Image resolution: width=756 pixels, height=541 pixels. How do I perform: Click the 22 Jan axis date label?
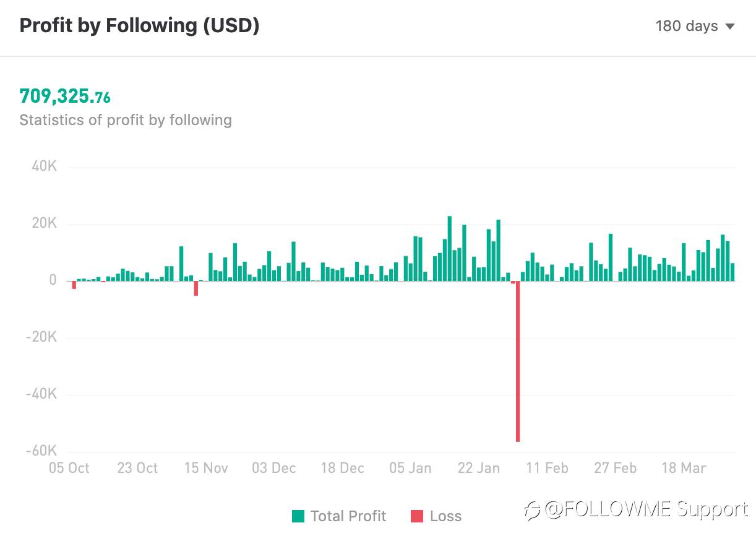click(x=478, y=468)
